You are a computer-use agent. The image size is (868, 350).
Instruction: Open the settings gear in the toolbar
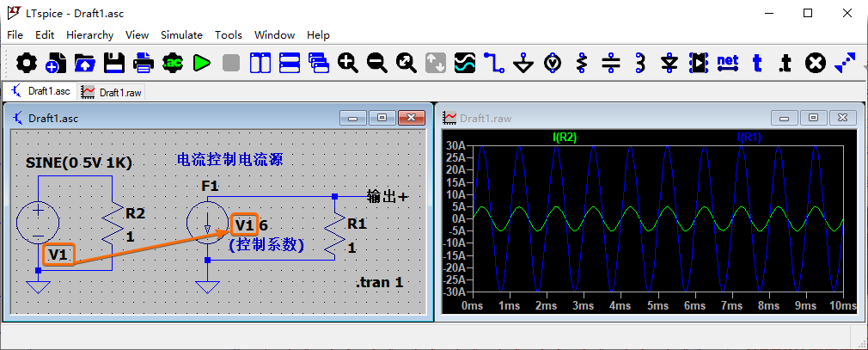click(27, 63)
